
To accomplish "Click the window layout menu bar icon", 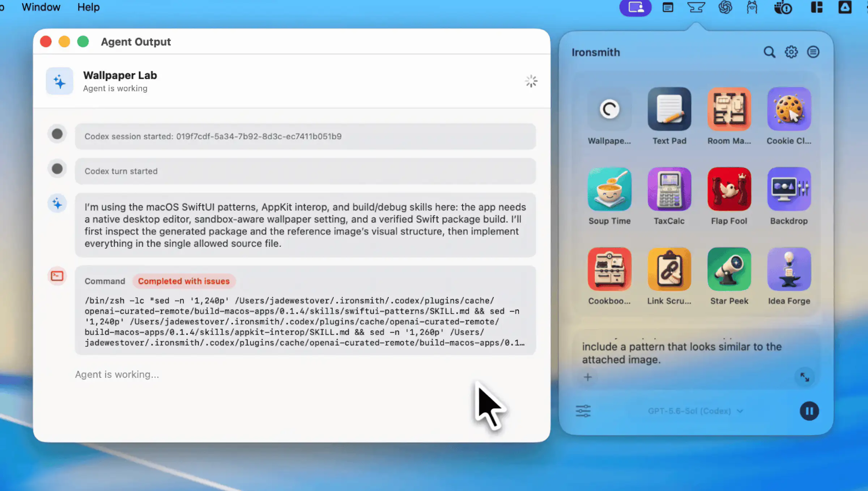I will coord(817,7).
